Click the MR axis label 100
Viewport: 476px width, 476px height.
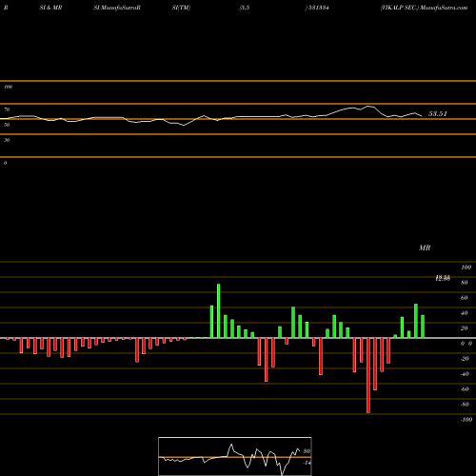pyautogui.click(x=466, y=268)
